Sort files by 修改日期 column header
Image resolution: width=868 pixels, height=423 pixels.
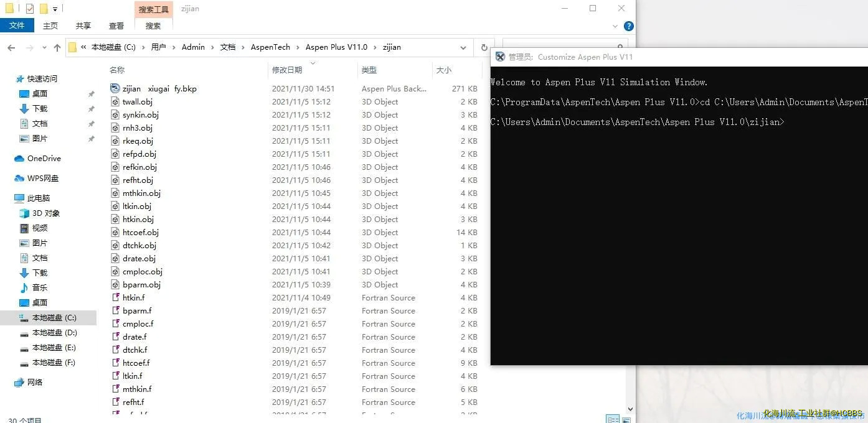click(287, 70)
